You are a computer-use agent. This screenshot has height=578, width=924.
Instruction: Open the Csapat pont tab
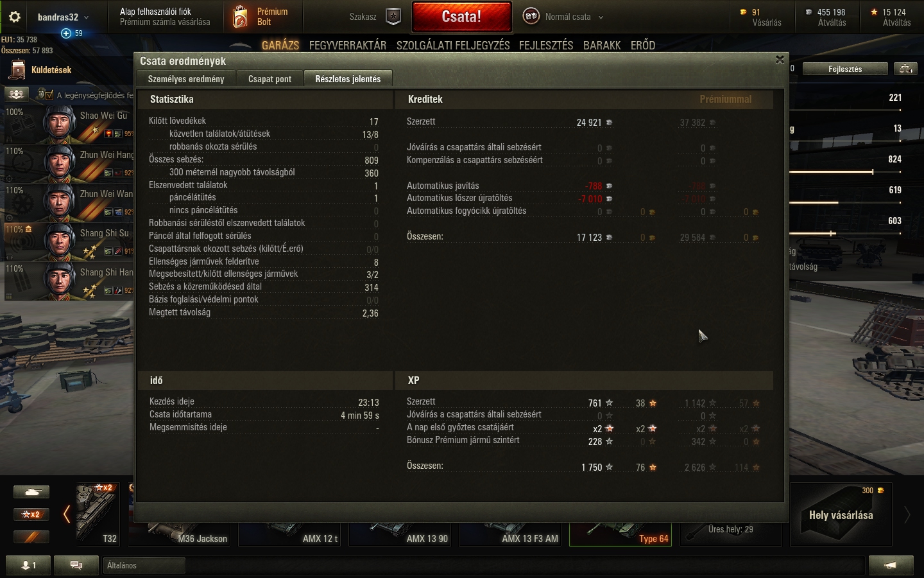(269, 79)
